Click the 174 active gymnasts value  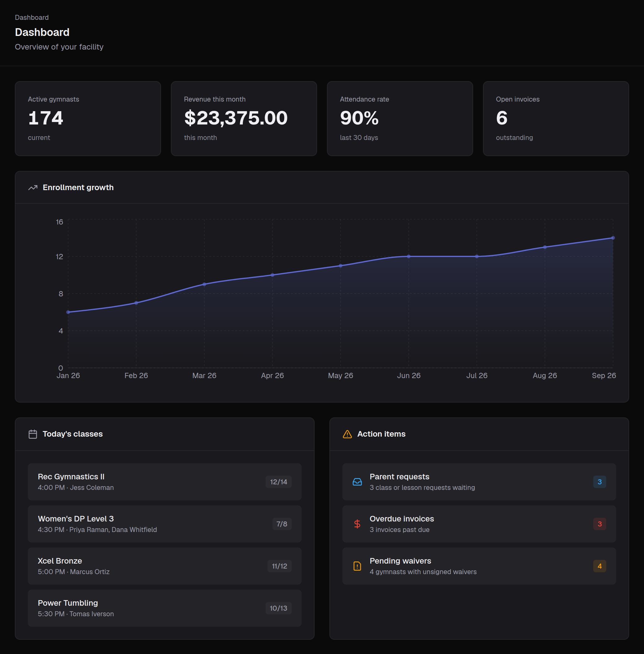pos(46,118)
